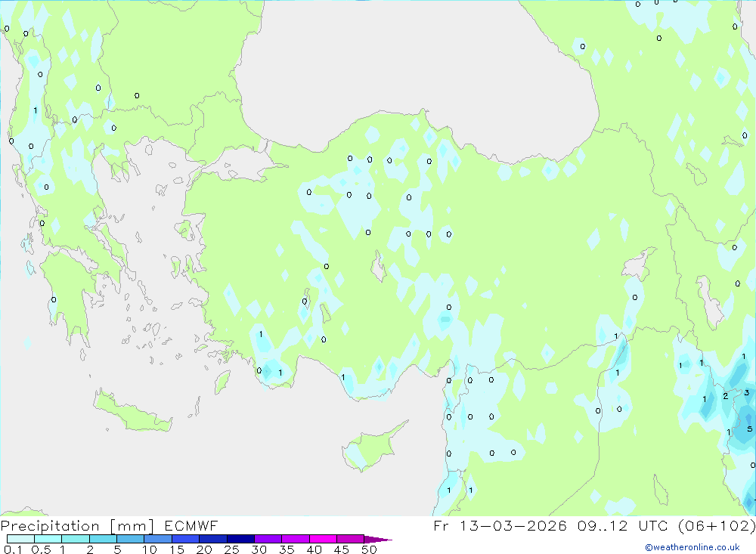756x554 pixels.
Task: Click the date '13-03-2026' text
Action: (x=513, y=525)
